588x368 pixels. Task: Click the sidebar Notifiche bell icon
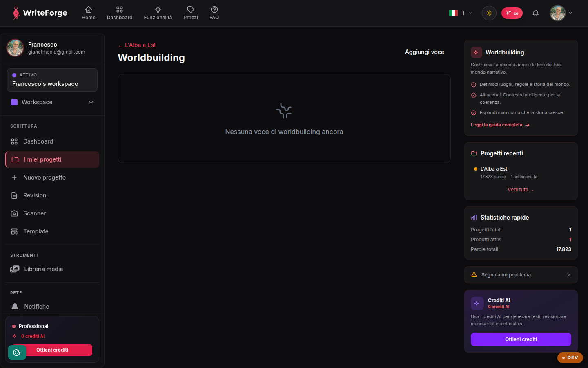pyautogui.click(x=15, y=307)
